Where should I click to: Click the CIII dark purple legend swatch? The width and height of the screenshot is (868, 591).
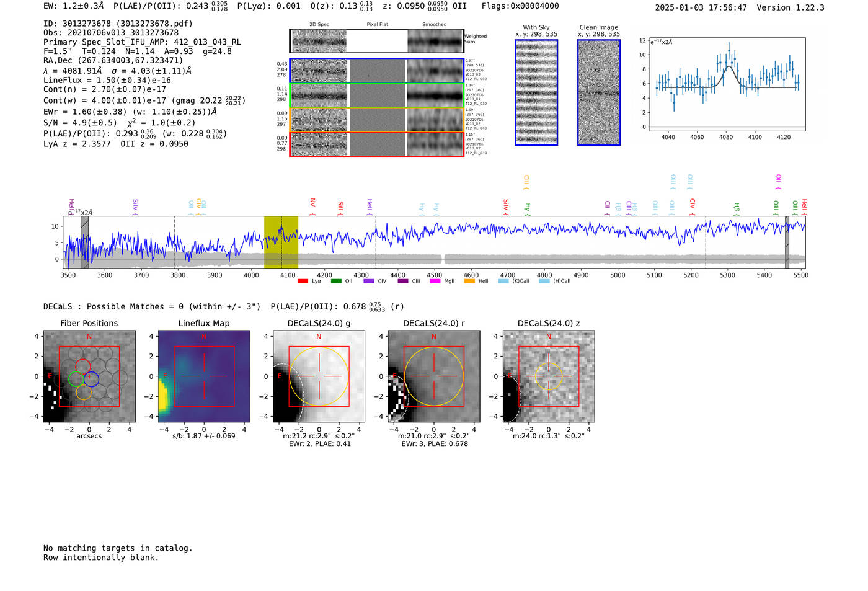pos(403,281)
